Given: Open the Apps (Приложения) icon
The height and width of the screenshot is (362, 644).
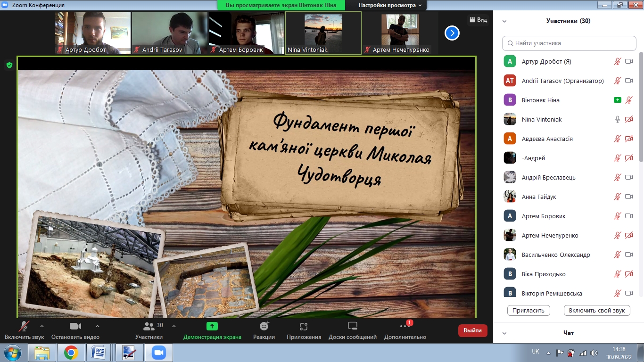Looking at the screenshot, I should point(304,326).
